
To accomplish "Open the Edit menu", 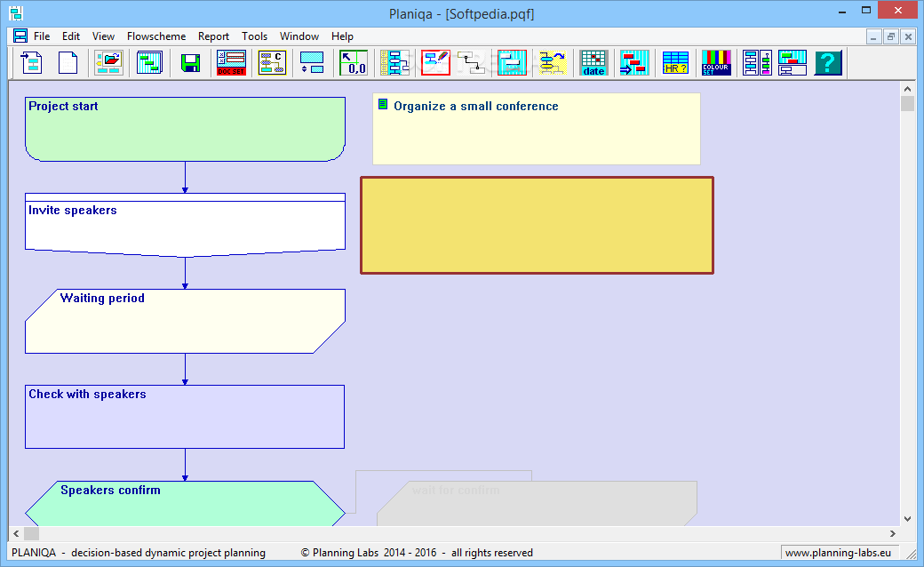I will pyautogui.click(x=71, y=36).
